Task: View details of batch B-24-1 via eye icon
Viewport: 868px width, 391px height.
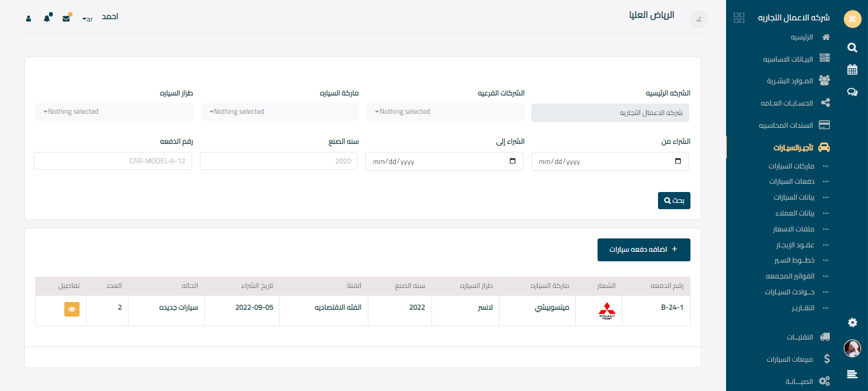Action: click(x=72, y=309)
